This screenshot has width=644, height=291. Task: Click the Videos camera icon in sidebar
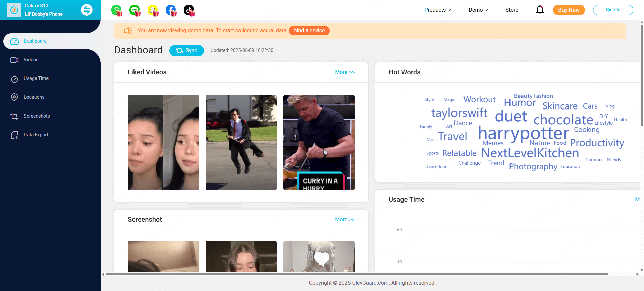click(x=14, y=60)
